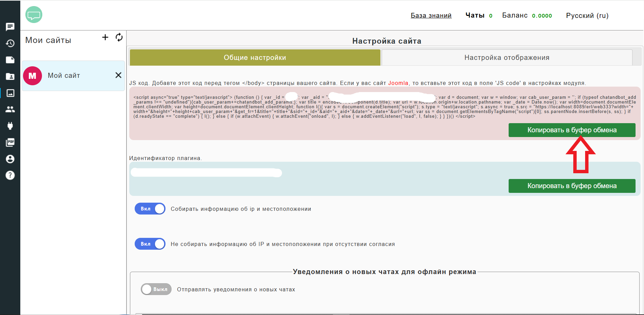Open the Русский (ru) language selector

coord(587,16)
